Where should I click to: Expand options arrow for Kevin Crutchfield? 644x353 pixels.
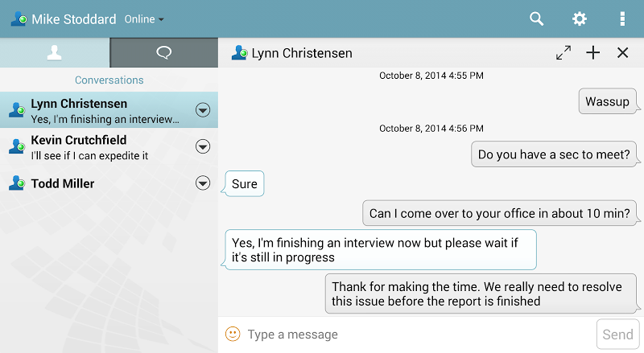(x=203, y=146)
